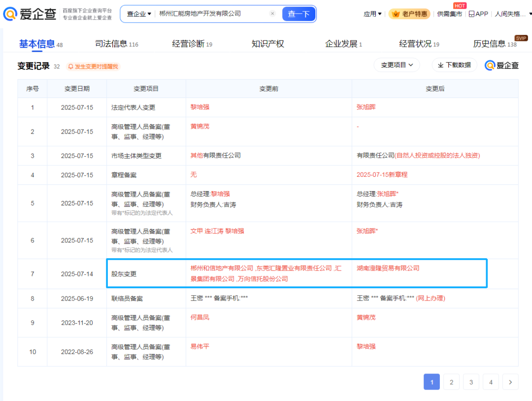Open the 查企业 search type dropdown
Screen dimensions: 532x401
tap(139, 14)
